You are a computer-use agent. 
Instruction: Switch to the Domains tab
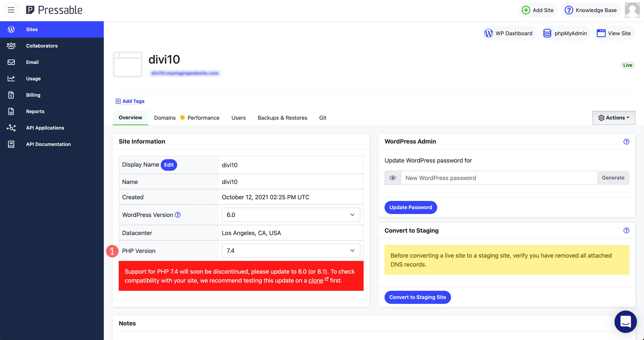[165, 118]
